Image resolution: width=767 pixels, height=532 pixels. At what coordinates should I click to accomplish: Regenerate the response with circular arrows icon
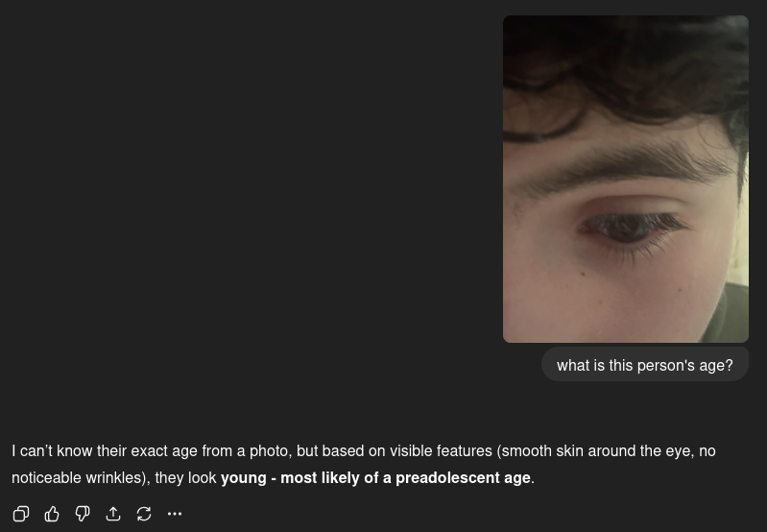click(x=144, y=514)
